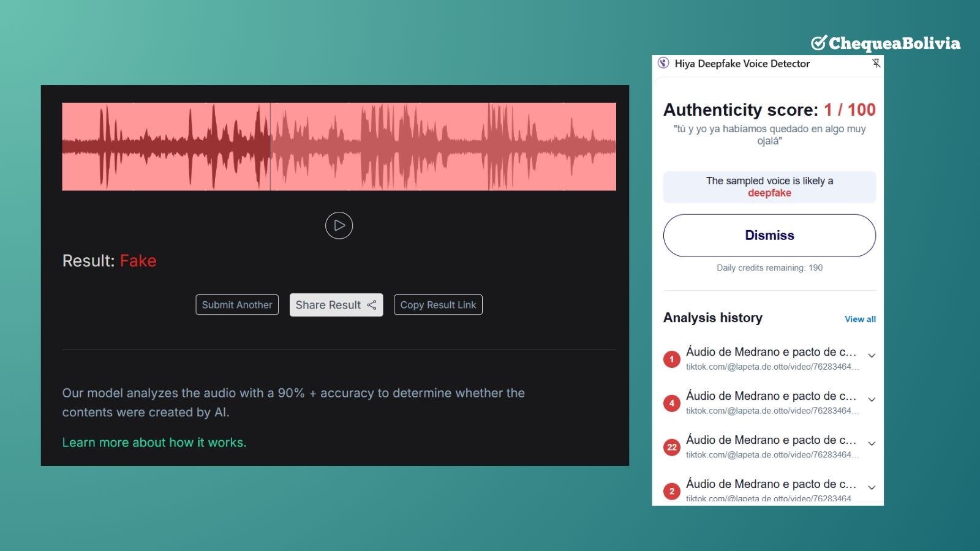The image size is (980, 551).
Task: Dismiss the deepfake detection result
Action: click(x=769, y=236)
